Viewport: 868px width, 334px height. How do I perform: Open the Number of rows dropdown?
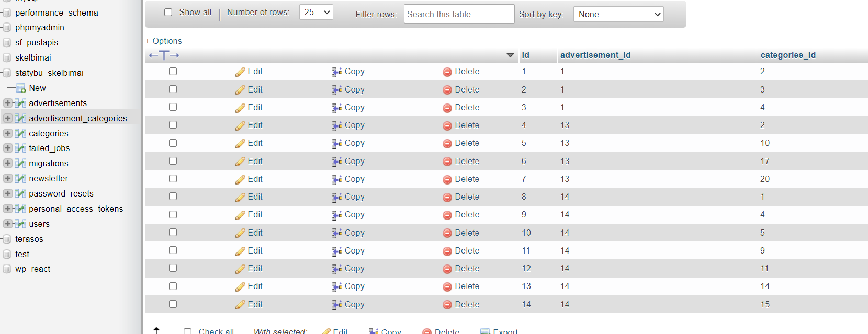click(x=316, y=12)
